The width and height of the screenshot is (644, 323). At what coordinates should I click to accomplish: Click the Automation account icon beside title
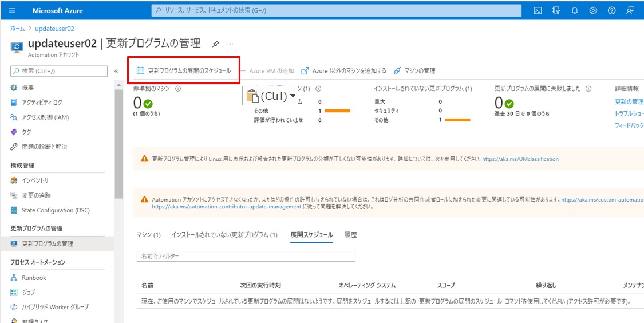pos(17,48)
